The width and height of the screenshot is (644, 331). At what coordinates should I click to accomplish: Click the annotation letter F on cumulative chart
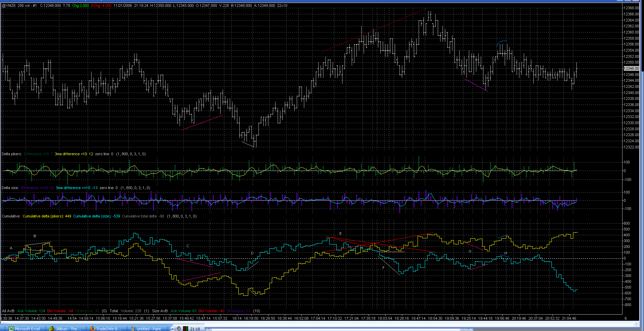pyautogui.click(x=383, y=268)
